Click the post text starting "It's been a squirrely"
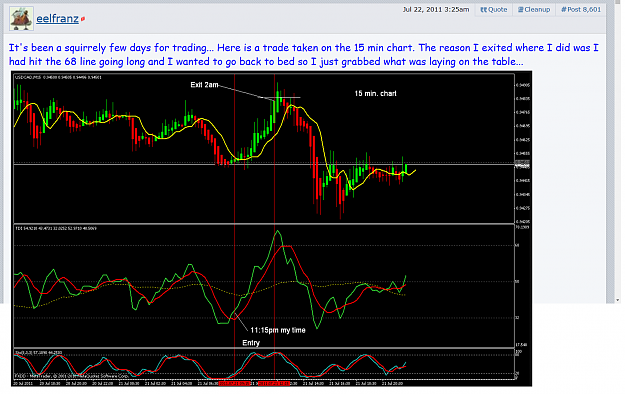Screen dimensions: 625x394 click(x=304, y=54)
